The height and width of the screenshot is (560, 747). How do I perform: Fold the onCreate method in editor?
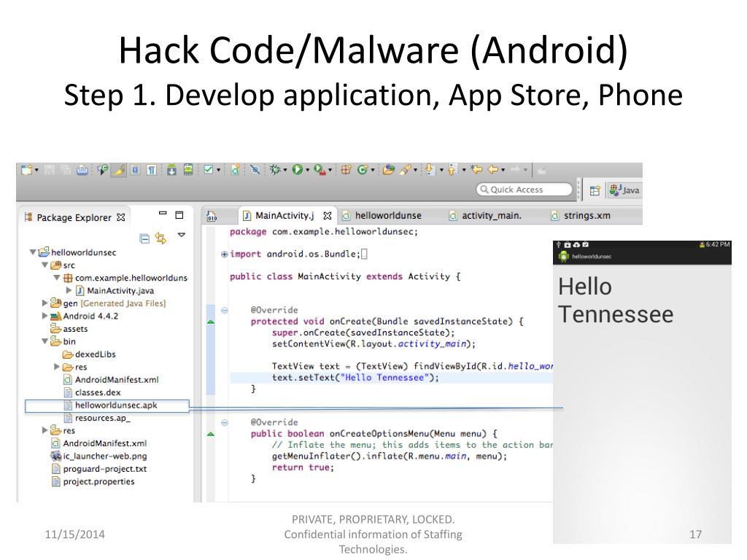point(225,310)
